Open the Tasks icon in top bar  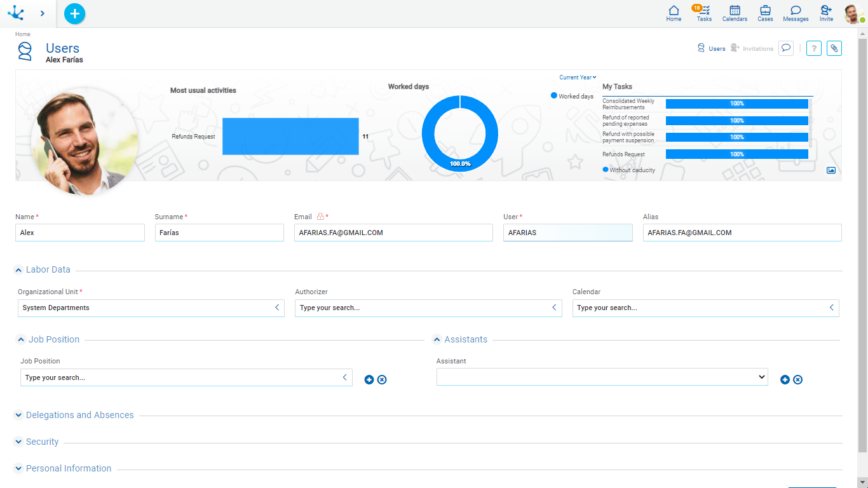point(704,13)
